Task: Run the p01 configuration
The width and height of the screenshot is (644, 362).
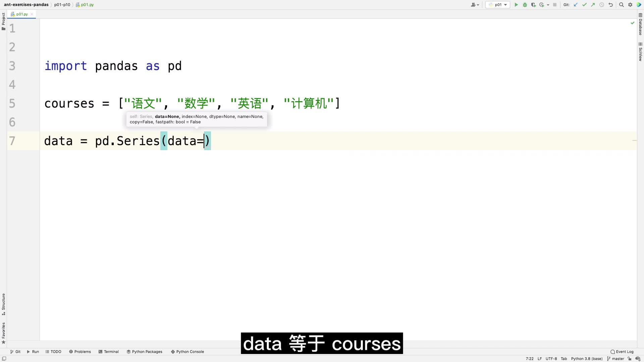Action: (x=516, y=5)
